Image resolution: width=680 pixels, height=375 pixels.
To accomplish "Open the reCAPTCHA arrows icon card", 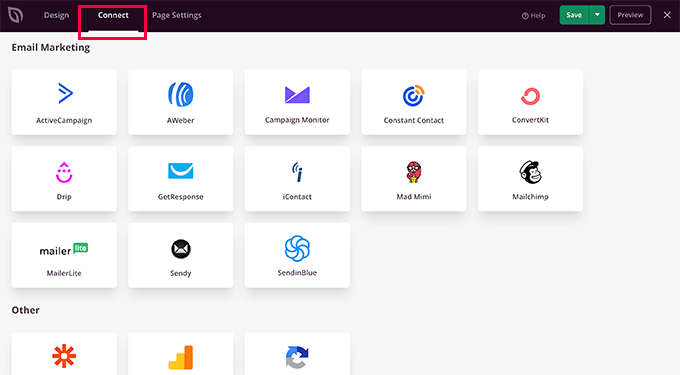I will (x=297, y=354).
